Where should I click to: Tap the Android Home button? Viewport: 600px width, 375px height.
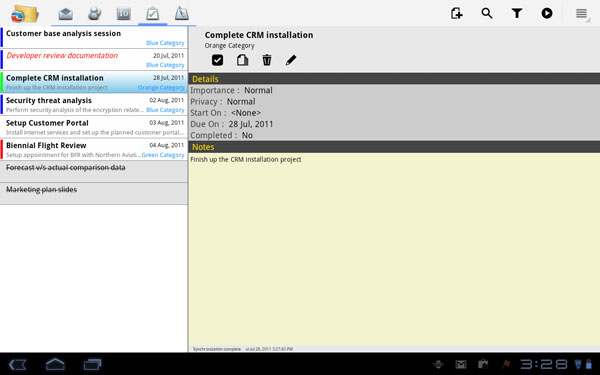tap(55, 364)
